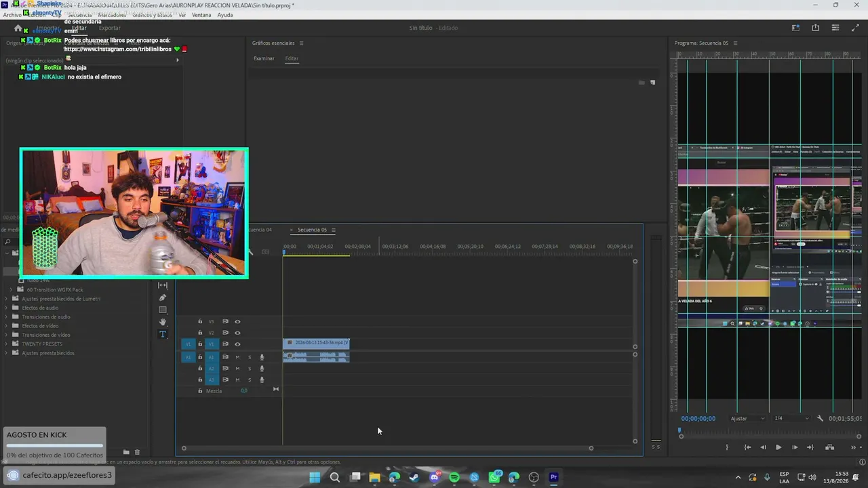
Task: Open the Programa: Secuencia 05 panel menu
Action: 735,43
